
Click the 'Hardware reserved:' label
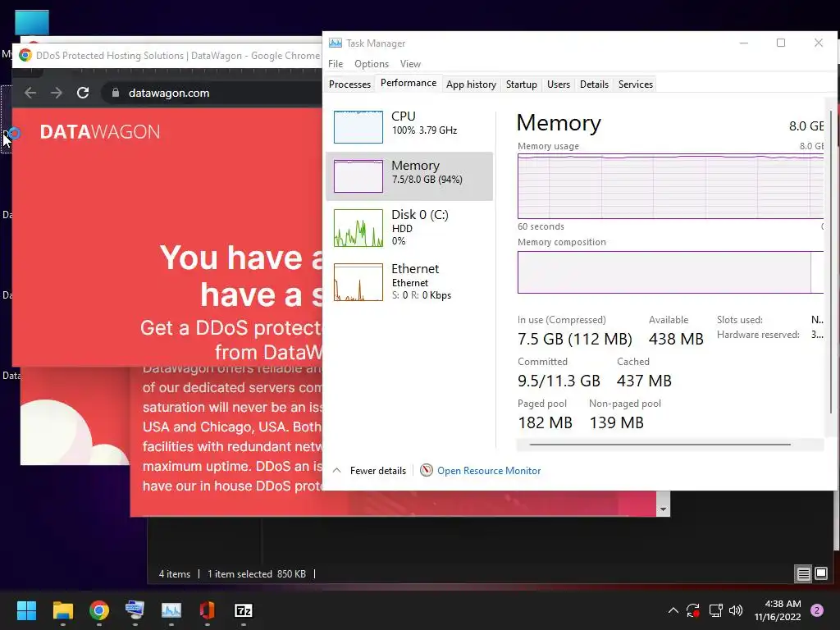click(758, 335)
